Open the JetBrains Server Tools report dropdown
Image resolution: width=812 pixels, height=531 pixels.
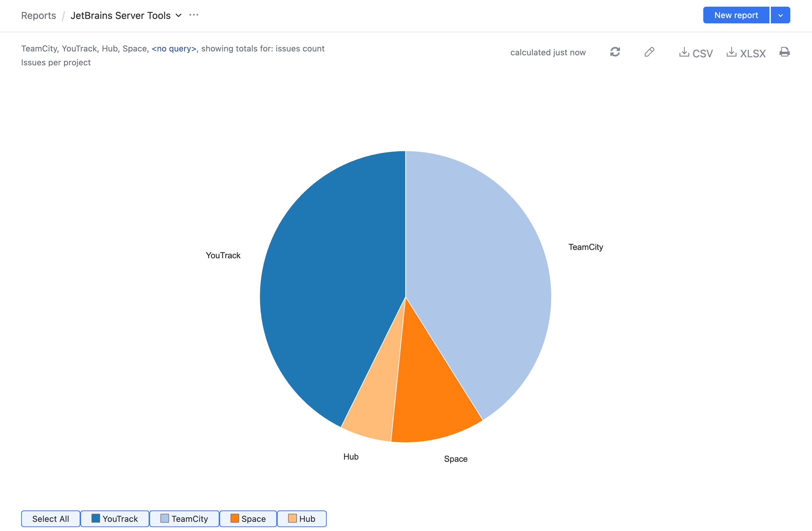click(179, 15)
